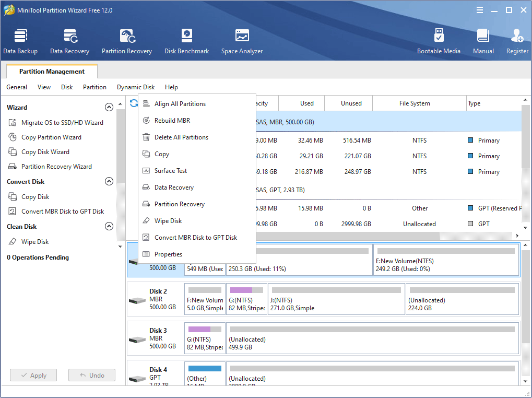This screenshot has height=398, width=532.
Task: Click the Surface Test menu icon
Action: 146,170
